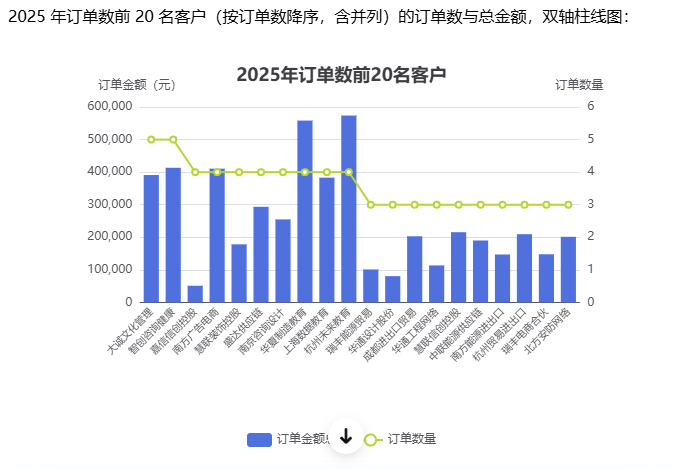Select the bar for 盛达供应链
Screen dimensions: 679x469
(x=261, y=255)
